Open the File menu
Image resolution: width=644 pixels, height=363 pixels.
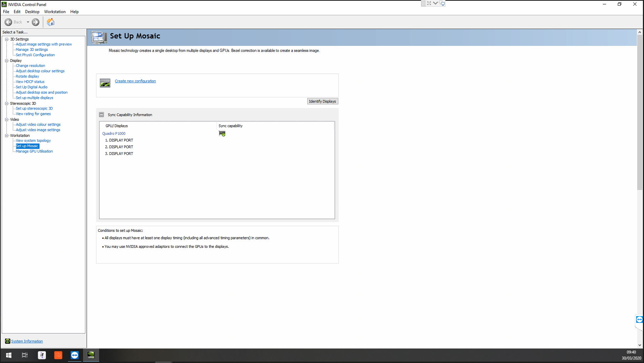[x=6, y=12]
